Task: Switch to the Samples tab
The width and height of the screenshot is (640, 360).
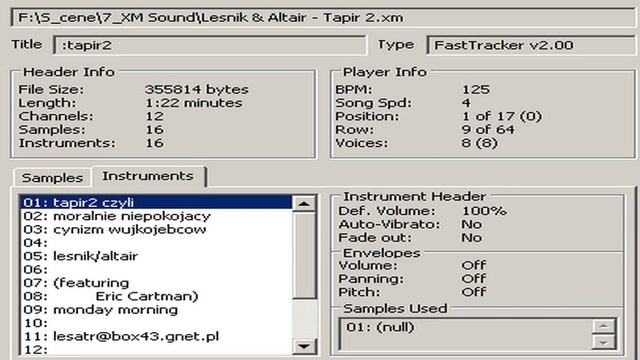Action: pos(52,178)
